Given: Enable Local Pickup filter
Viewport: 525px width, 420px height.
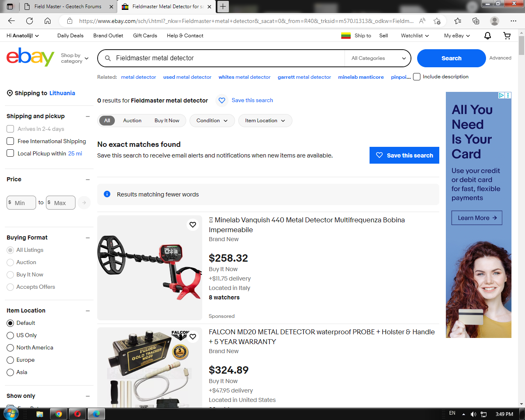Looking at the screenshot, I should click(10, 153).
